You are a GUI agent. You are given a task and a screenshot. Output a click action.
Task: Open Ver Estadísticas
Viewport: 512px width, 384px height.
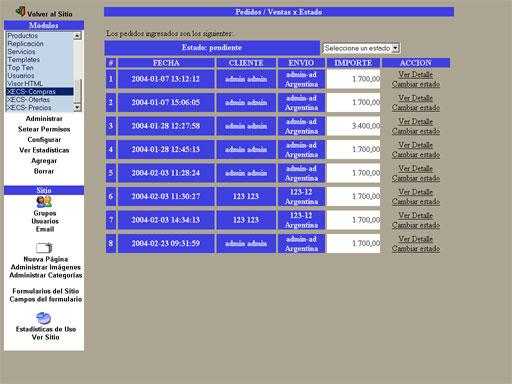click(x=44, y=150)
